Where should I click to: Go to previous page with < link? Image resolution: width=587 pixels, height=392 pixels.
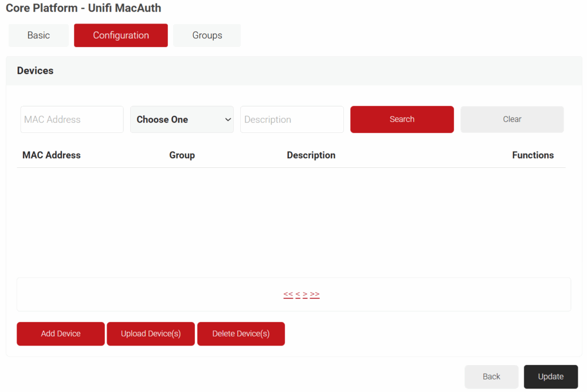tap(298, 294)
